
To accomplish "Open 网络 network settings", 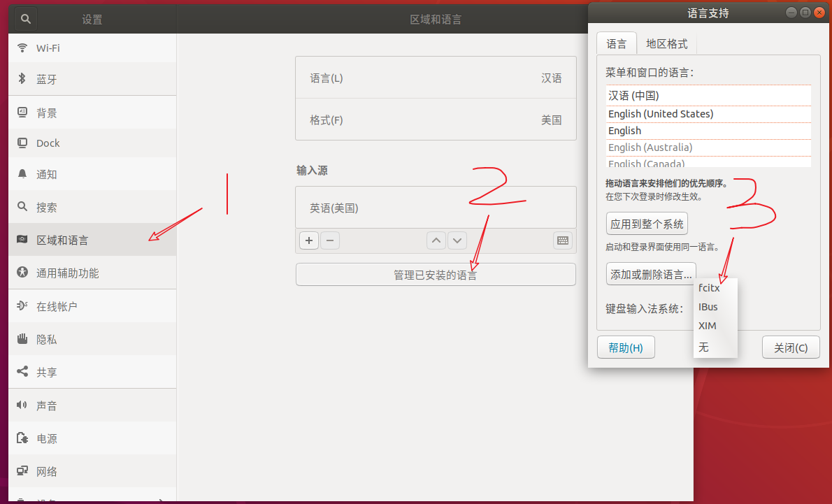I will click(x=92, y=471).
